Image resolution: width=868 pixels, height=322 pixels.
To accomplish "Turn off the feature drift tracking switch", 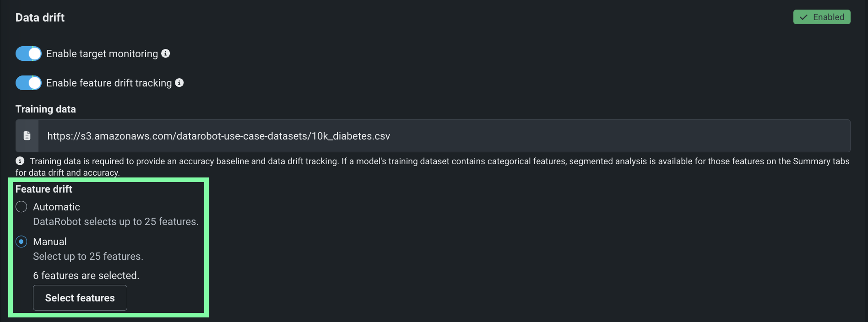I will [28, 83].
